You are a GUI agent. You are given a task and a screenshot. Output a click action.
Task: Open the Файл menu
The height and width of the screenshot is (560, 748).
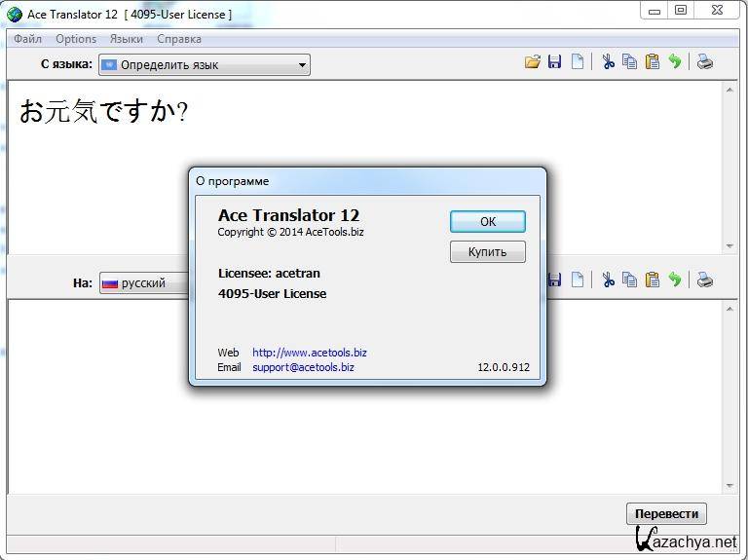[27, 39]
